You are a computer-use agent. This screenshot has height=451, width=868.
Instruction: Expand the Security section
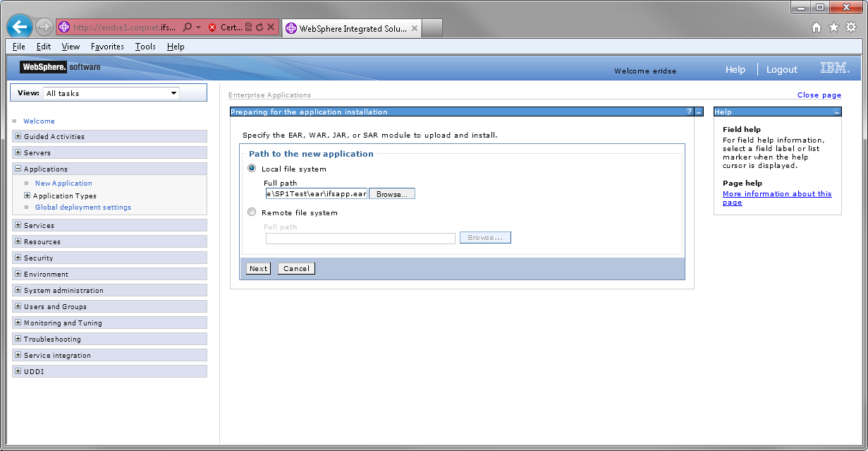(16, 258)
